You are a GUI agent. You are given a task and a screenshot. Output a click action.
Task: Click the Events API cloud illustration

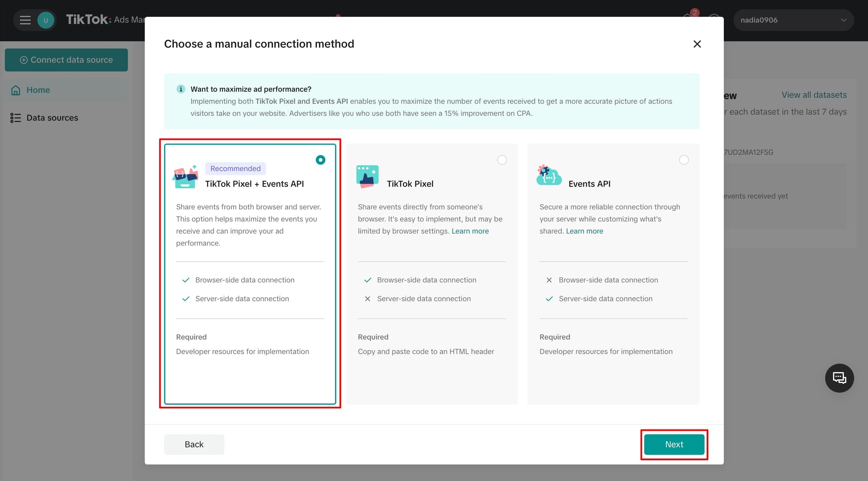tap(548, 175)
